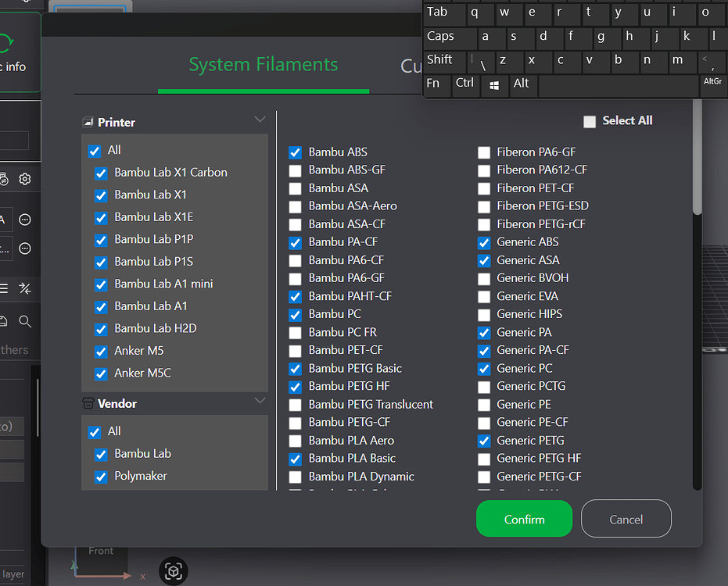This screenshot has width=728, height=586.
Task: Click the 'Generic BVOH' label text
Action: click(x=533, y=278)
